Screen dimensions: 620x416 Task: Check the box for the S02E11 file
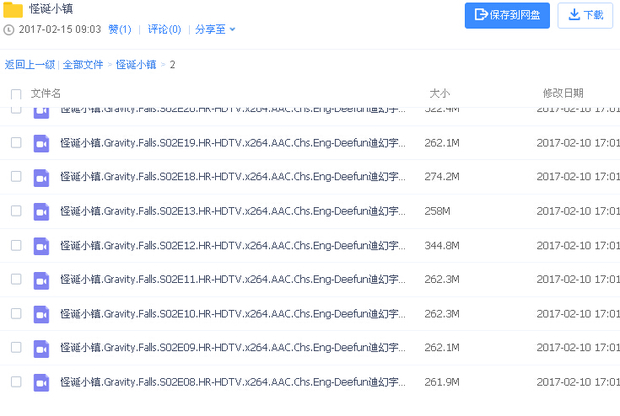pos(16,279)
